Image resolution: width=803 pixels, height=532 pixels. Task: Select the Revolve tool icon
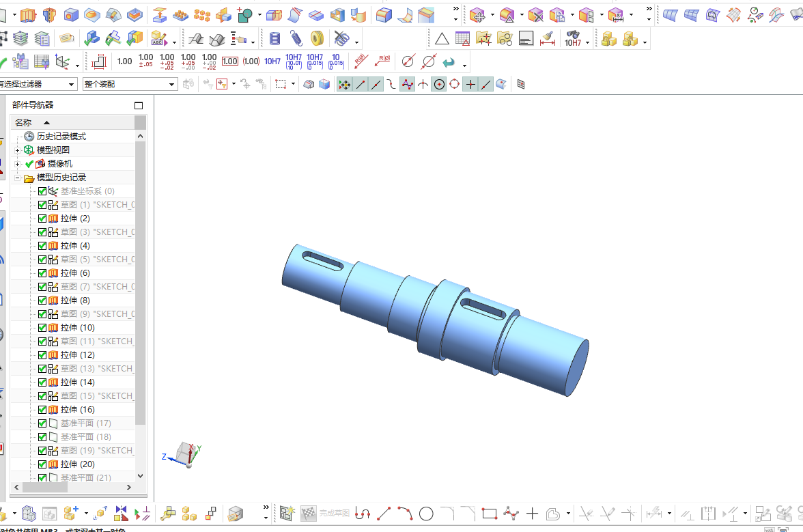coord(50,15)
